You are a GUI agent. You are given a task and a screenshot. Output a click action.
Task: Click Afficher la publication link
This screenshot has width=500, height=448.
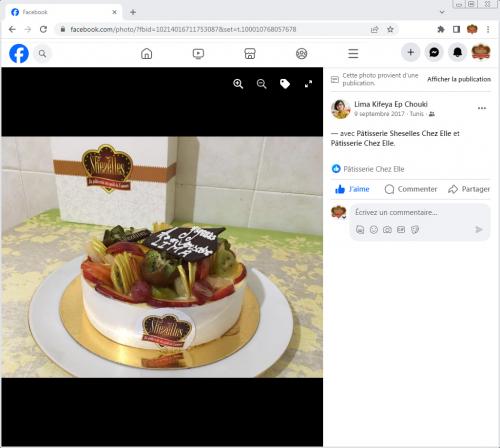click(459, 79)
